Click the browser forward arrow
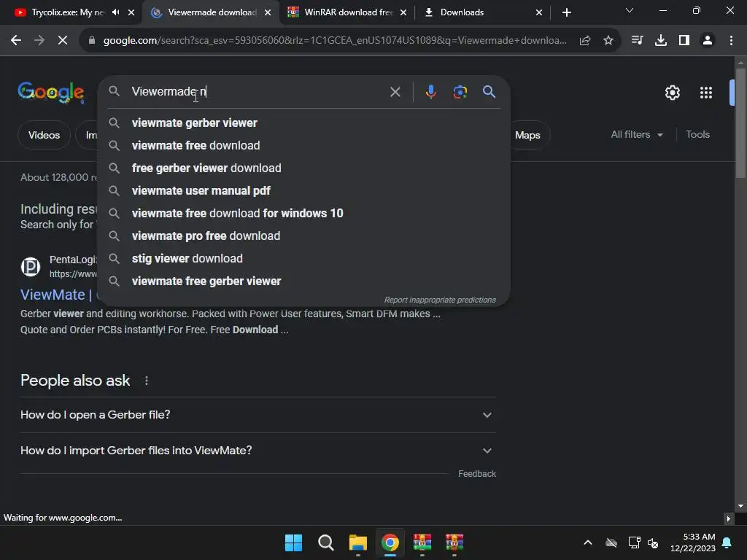The height and width of the screenshot is (560, 747). click(39, 41)
